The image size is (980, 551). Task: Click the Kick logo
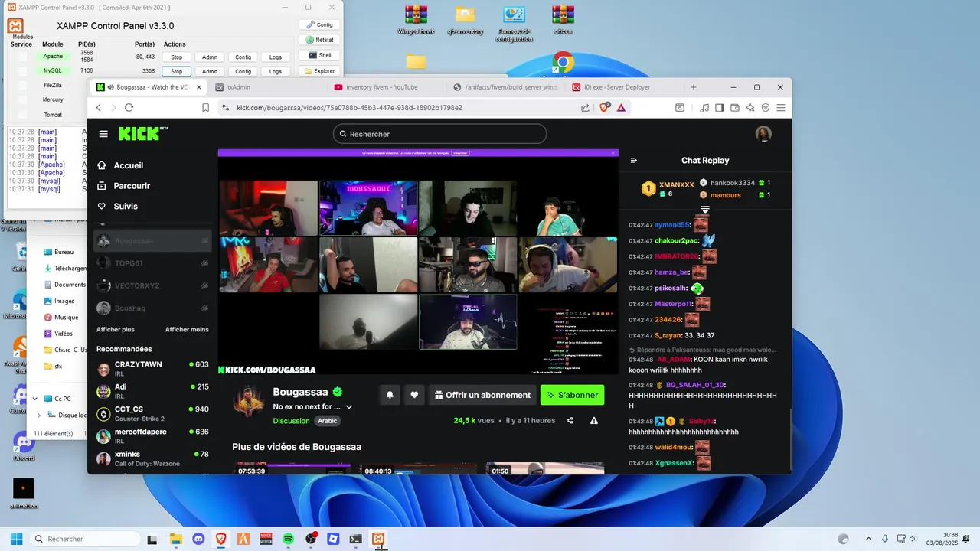(142, 134)
